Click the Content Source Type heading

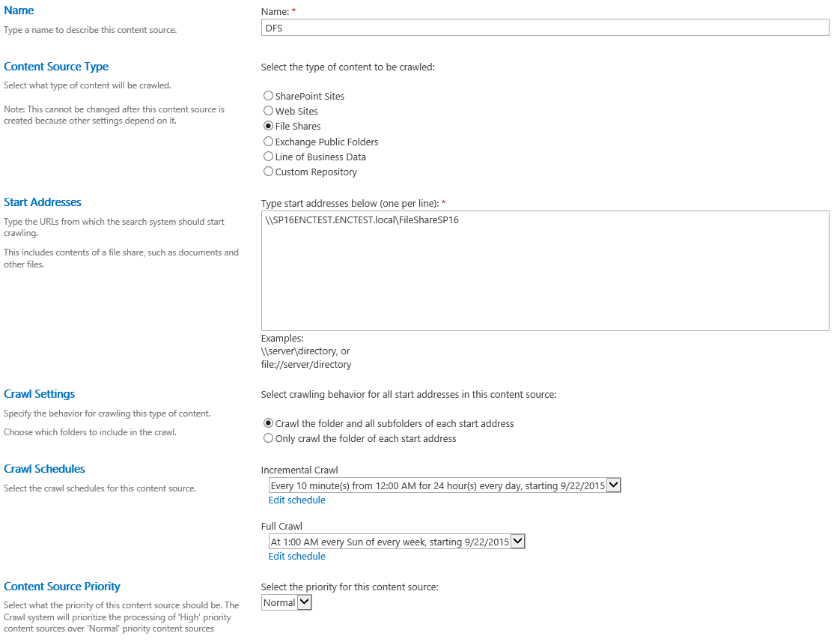click(56, 67)
